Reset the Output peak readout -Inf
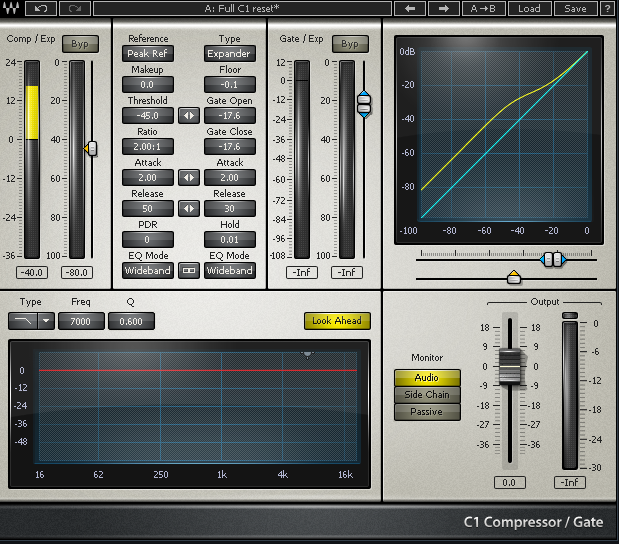The image size is (619, 544). 570,482
